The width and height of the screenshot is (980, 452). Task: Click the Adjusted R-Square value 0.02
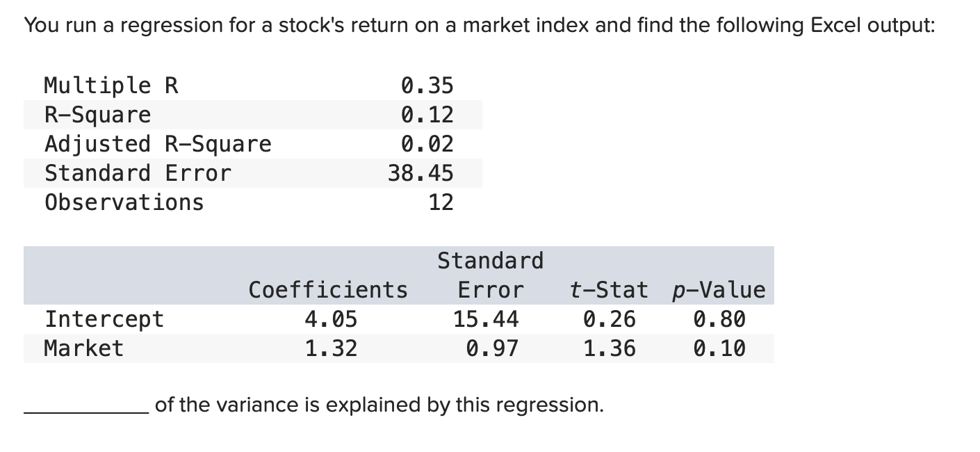click(x=427, y=144)
